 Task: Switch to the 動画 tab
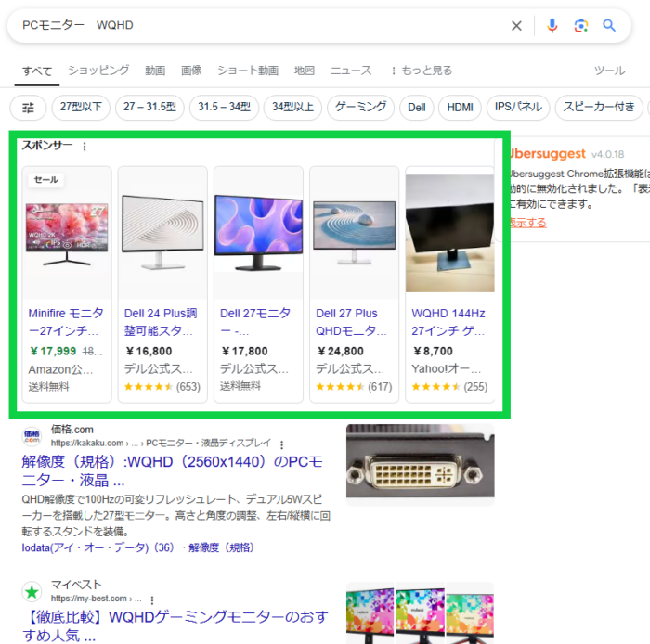pos(155,71)
